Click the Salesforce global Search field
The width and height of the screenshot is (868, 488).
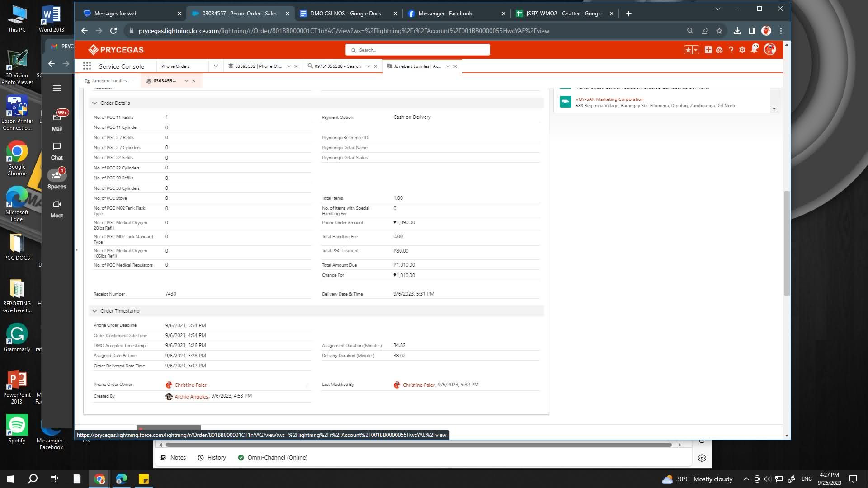[417, 50]
